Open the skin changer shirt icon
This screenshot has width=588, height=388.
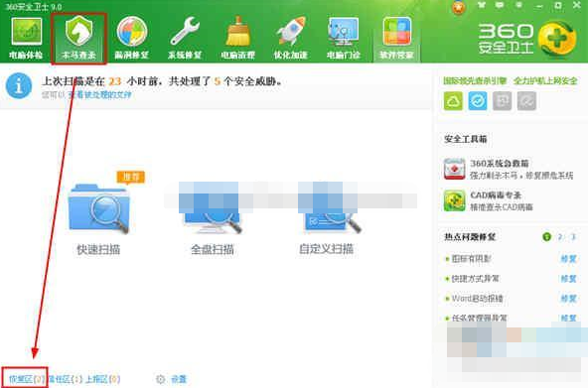pyautogui.click(x=482, y=5)
